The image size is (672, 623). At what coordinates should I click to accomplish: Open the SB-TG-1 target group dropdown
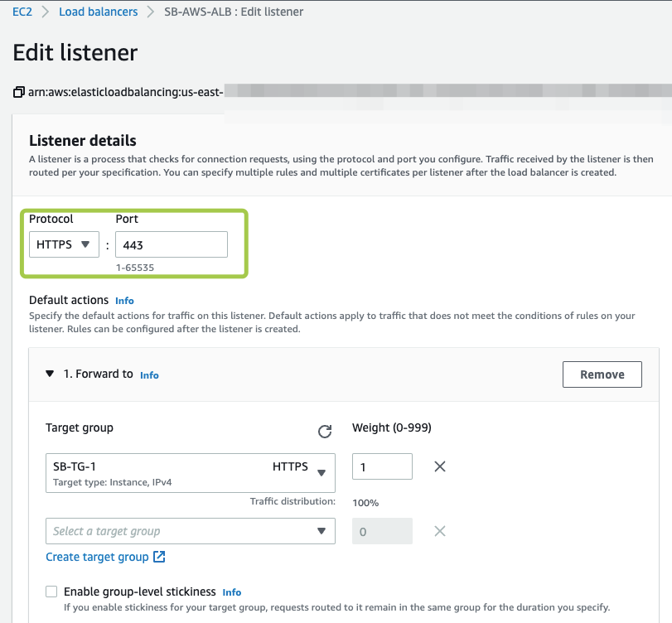(191, 473)
